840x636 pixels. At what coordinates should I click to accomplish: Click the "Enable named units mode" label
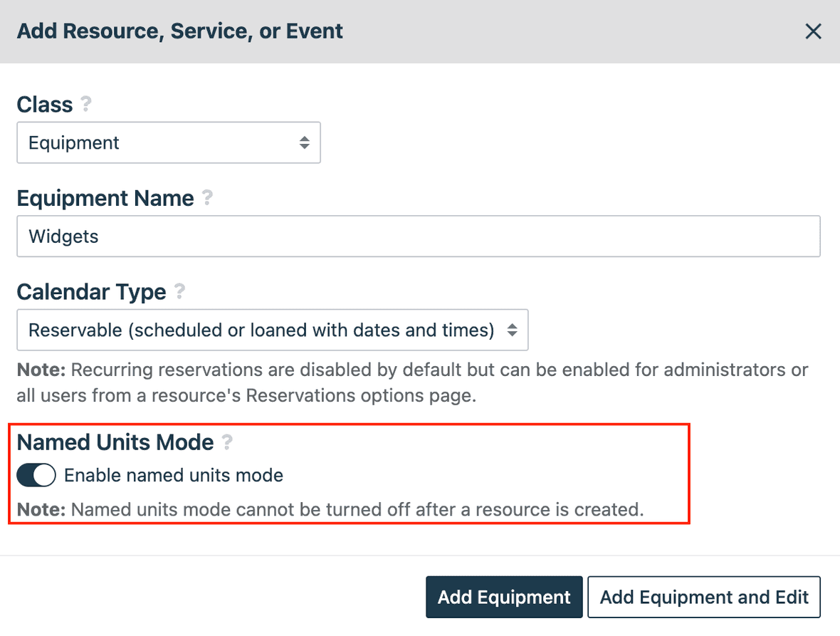click(174, 475)
